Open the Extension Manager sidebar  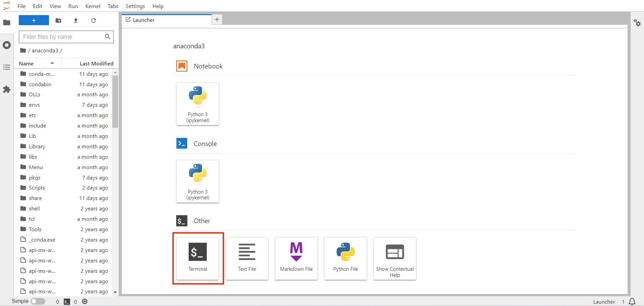(7, 90)
